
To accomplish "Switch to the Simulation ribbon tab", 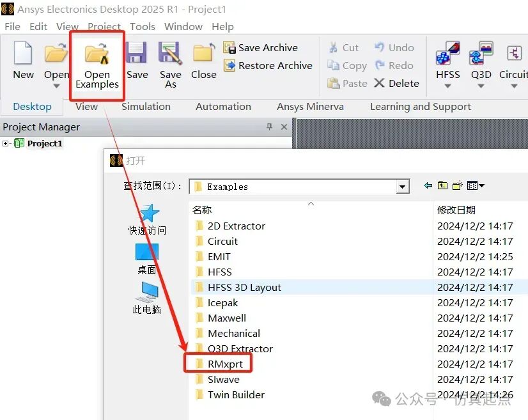I will (x=146, y=107).
